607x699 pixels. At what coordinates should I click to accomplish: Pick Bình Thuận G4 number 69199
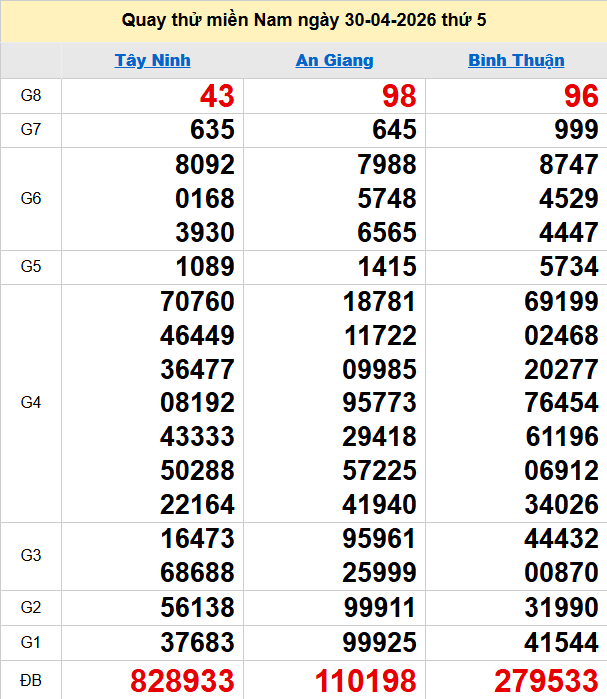tap(561, 301)
